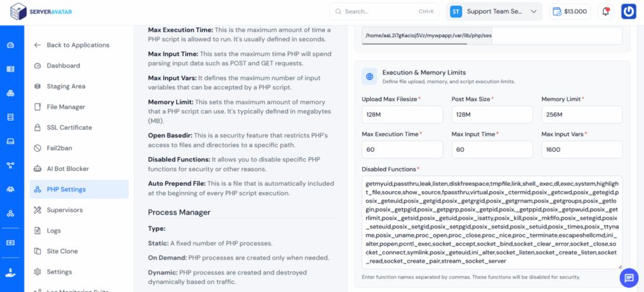Image resolution: width=644 pixels, height=292 pixels.
Task: Click the 'Execution & Memory Limits' title
Action: point(424,73)
